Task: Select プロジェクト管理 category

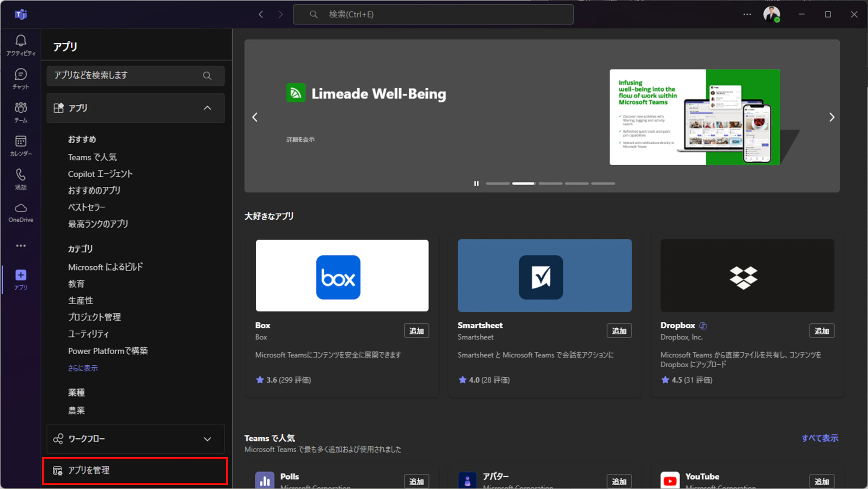Action: [94, 317]
